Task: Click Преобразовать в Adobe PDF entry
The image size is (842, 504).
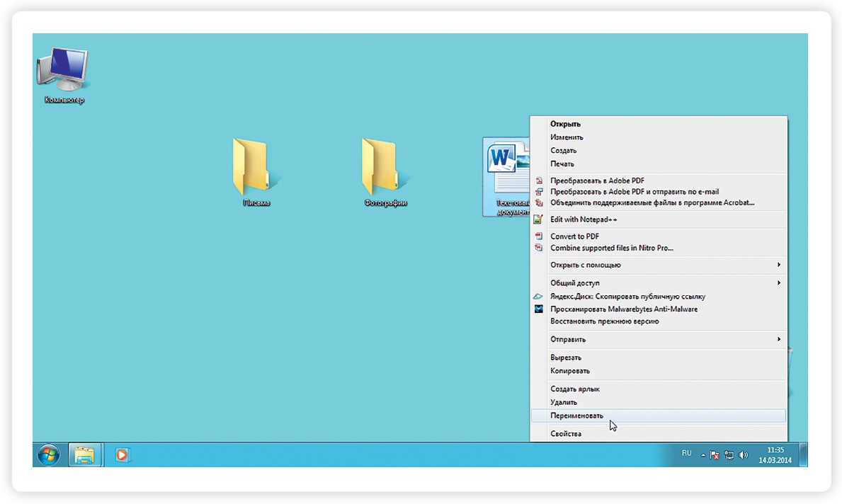Action: click(x=597, y=181)
